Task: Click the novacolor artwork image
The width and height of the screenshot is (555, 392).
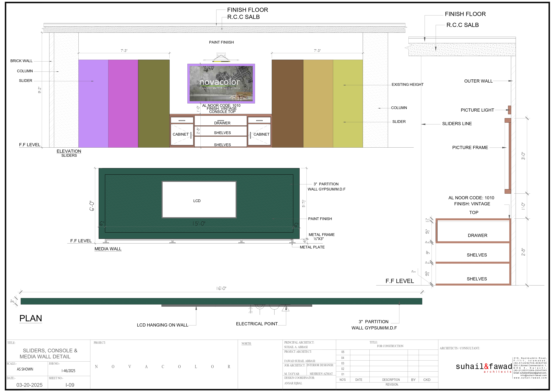Action: tap(221, 84)
